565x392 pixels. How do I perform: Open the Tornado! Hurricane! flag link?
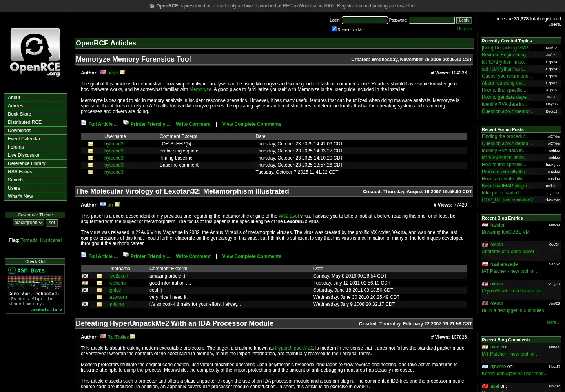[41, 240]
